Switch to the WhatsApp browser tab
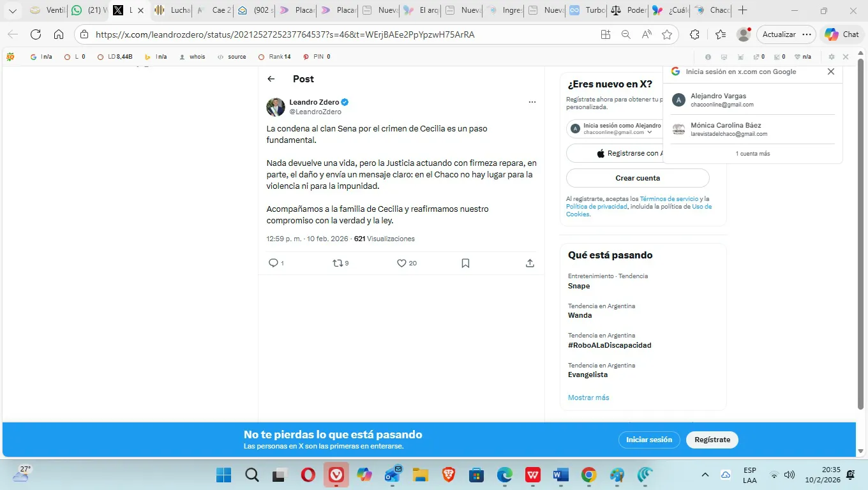This screenshot has height=490, width=868. click(x=87, y=11)
